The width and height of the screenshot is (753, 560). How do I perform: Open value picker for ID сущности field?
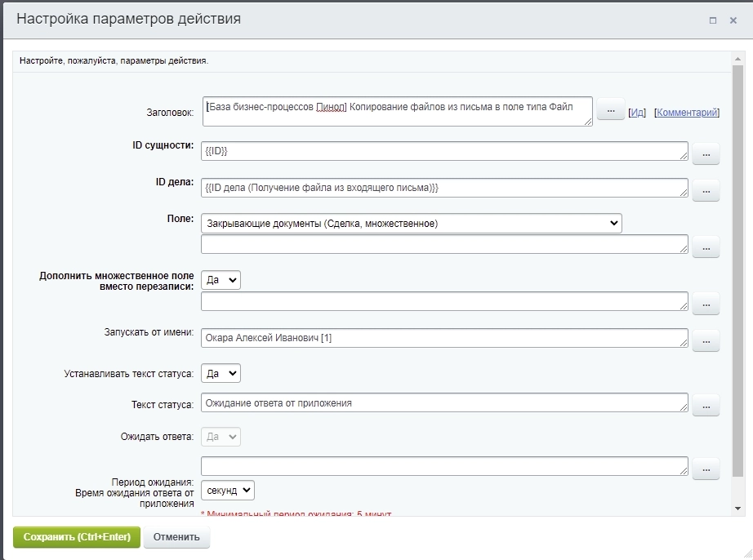pyautogui.click(x=706, y=153)
